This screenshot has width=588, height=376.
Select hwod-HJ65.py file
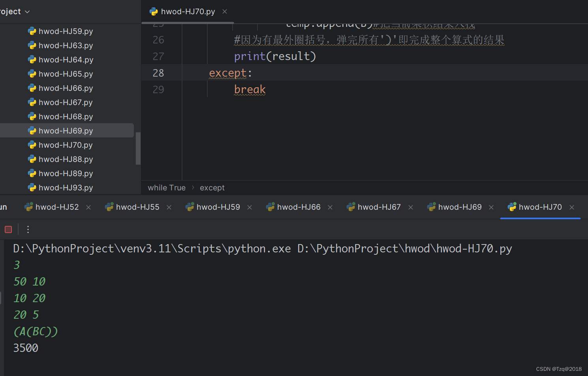tap(66, 74)
